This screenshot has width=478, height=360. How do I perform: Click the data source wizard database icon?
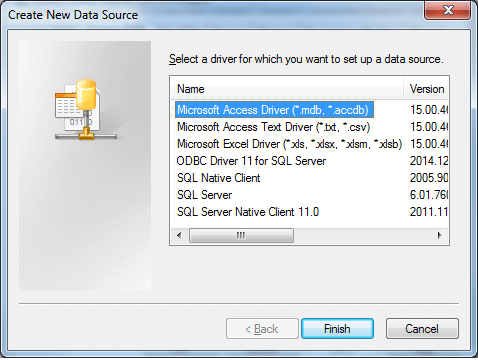[x=85, y=110]
